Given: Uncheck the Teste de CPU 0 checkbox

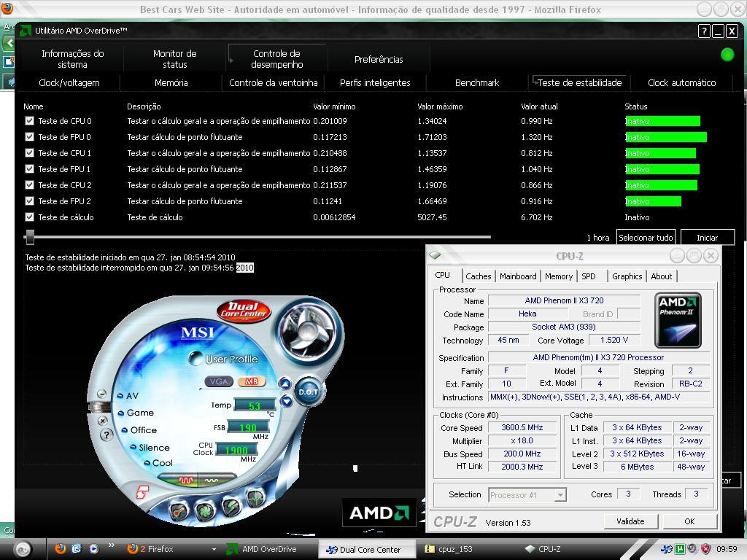Looking at the screenshot, I should (29, 121).
